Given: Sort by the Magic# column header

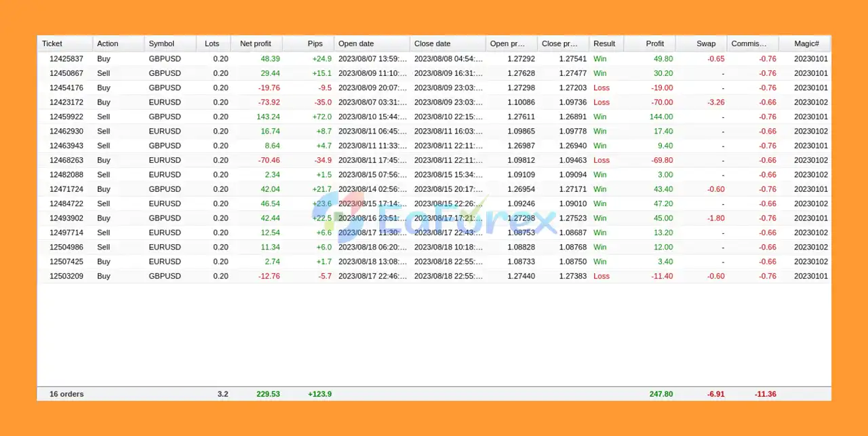Looking at the screenshot, I should tap(806, 43).
